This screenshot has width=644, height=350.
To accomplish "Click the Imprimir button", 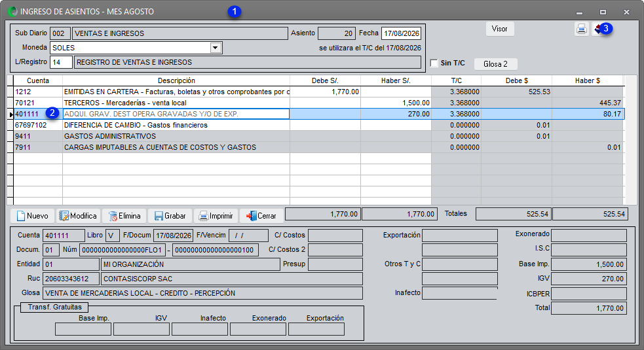I will click(x=216, y=216).
